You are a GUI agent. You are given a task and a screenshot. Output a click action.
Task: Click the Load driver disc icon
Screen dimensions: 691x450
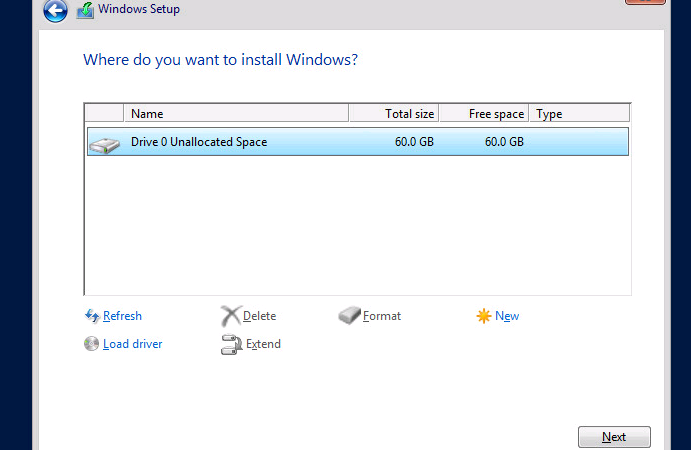(91, 344)
